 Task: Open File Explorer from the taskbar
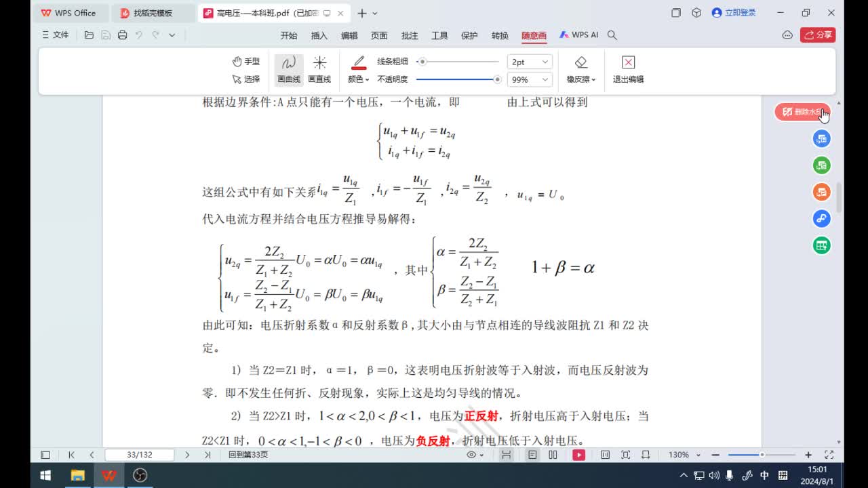[x=78, y=475]
